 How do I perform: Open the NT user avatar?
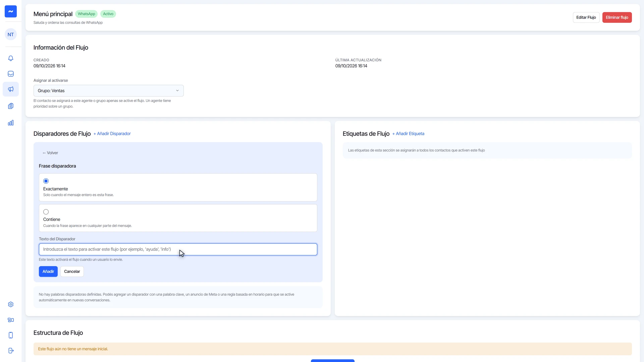[11, 35]
